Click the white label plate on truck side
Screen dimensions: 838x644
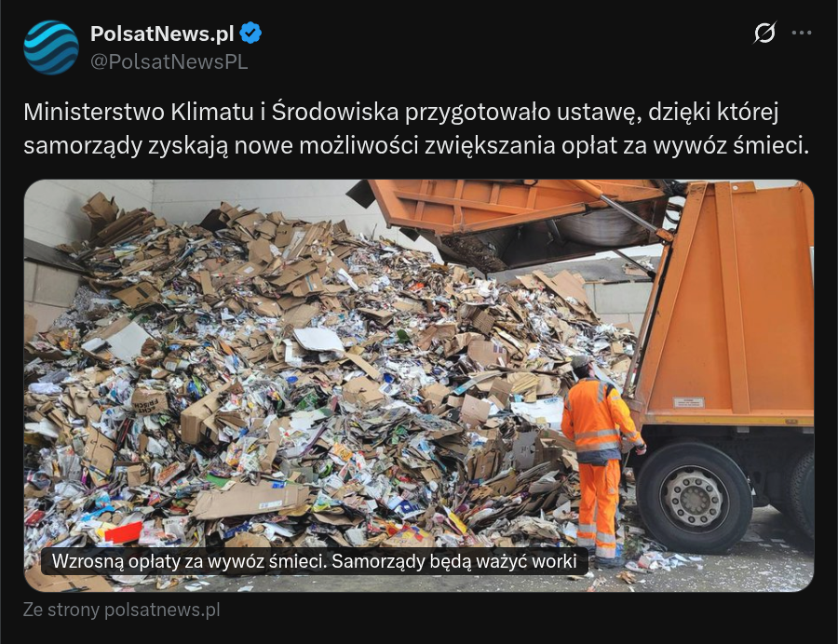pos(688,402)
